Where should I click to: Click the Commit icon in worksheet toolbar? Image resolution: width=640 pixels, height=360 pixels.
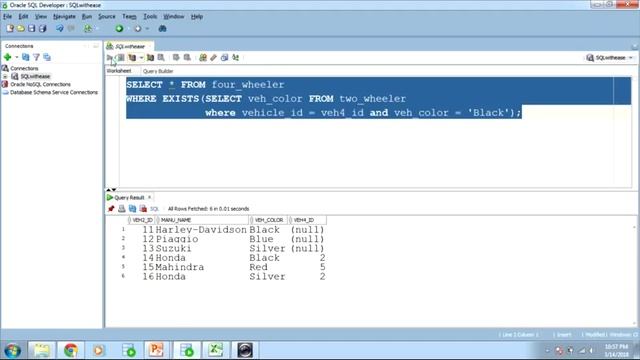(176, 58)
